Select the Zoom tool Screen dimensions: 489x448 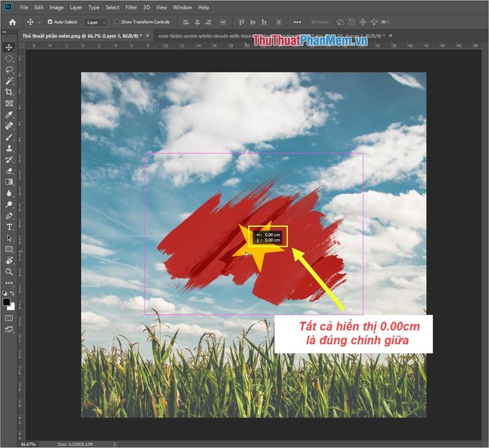[x=8, y=272]
